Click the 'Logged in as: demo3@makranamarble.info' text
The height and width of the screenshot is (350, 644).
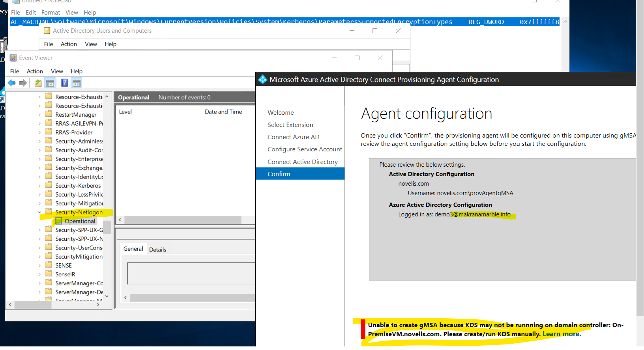454,214
